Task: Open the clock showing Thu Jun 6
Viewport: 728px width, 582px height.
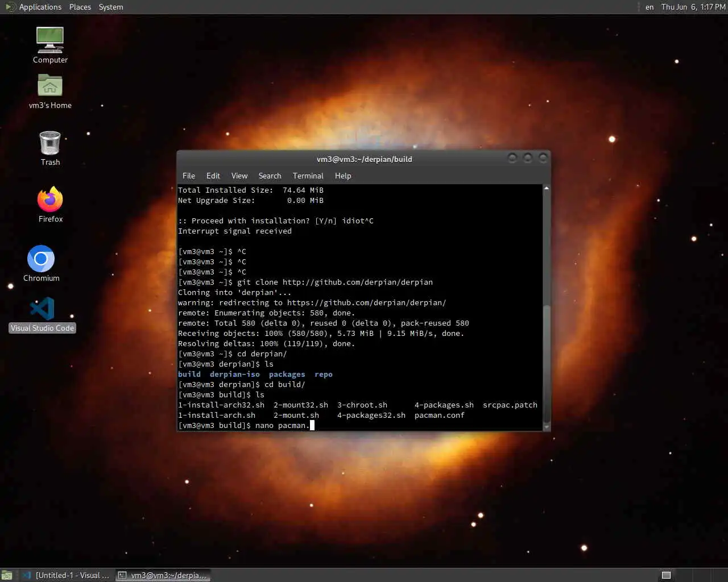Action: [x=693, y=7]
